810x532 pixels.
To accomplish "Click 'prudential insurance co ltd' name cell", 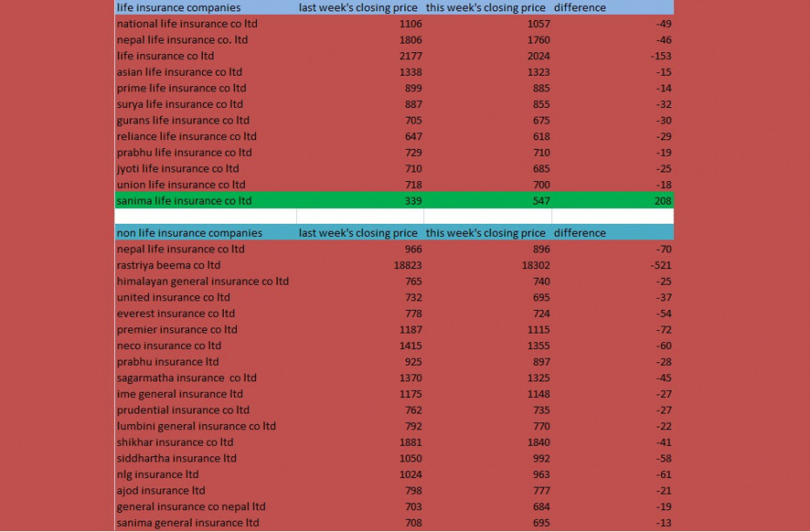I will click(x=205, y=408).
